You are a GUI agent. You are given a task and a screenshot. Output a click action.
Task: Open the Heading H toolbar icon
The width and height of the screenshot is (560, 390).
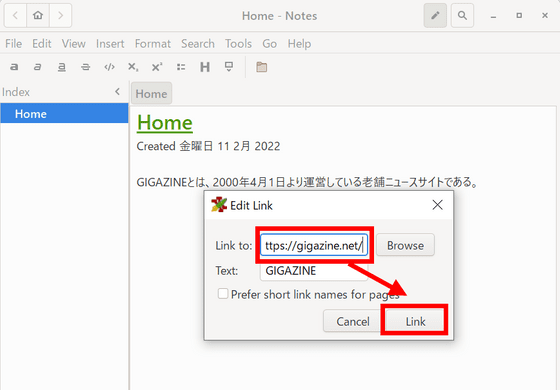click(x=205, y=67)
